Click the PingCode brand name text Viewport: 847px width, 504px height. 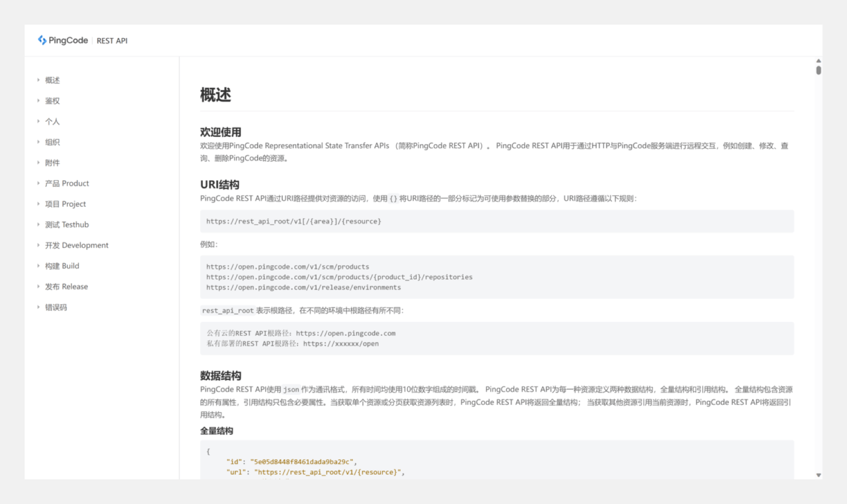(x=68, y=40)
